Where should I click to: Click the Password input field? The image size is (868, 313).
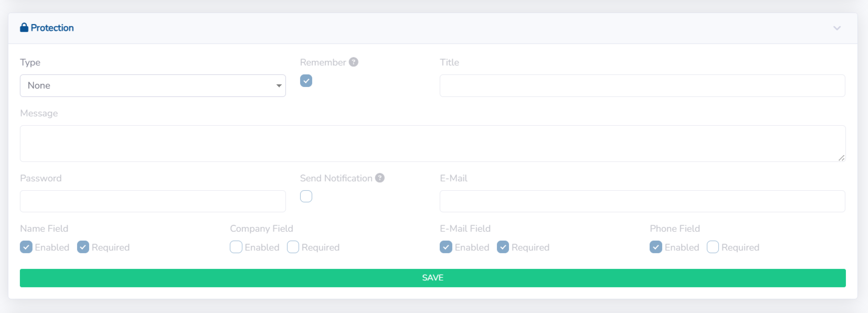[153, 201]
